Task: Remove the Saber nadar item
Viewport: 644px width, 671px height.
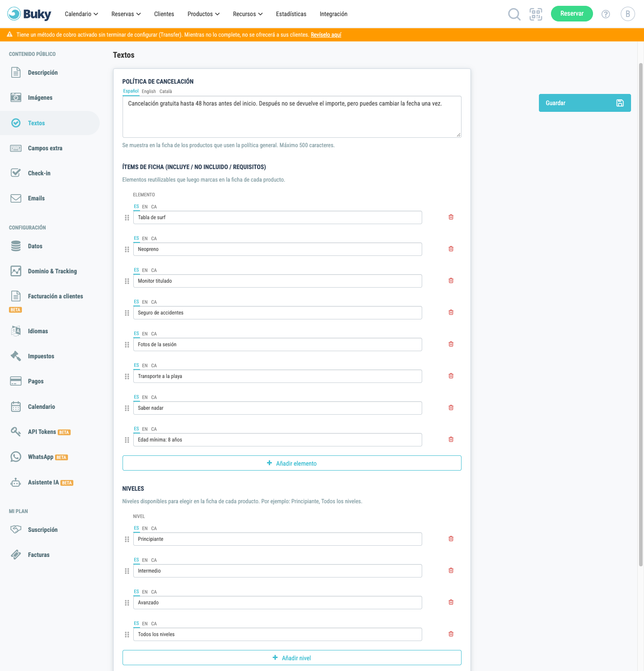Action: pos(451,408)
